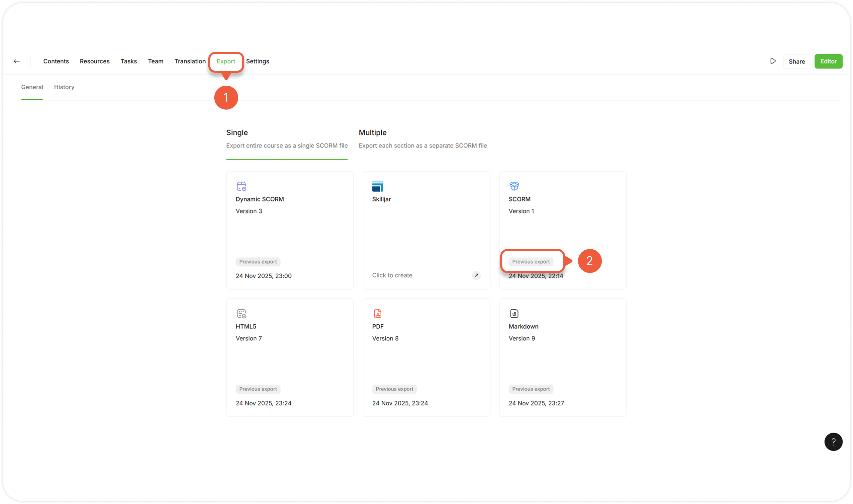This screenshot has height=504, width=853.
Task: Open the Translation menu item
Action: 190,61
